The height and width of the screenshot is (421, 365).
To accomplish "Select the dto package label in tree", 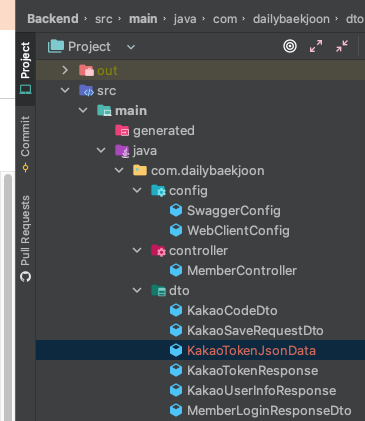I will point(179,291).
